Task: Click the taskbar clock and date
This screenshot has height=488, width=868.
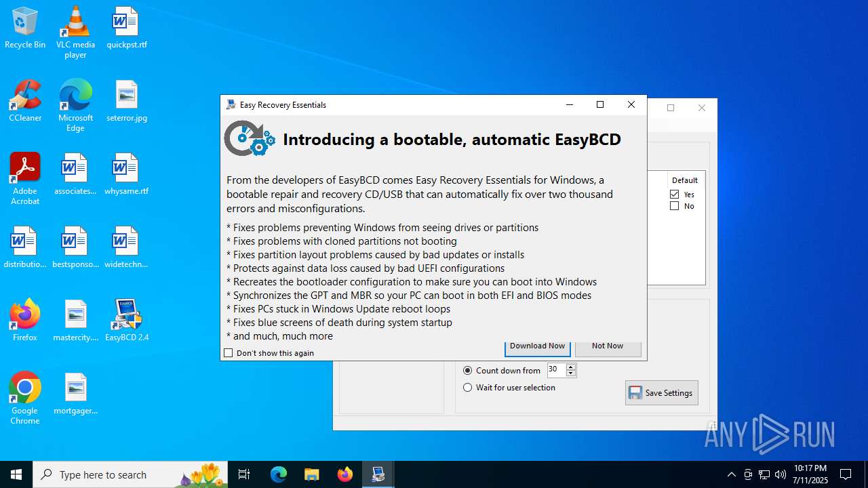Action: point(810,474)
